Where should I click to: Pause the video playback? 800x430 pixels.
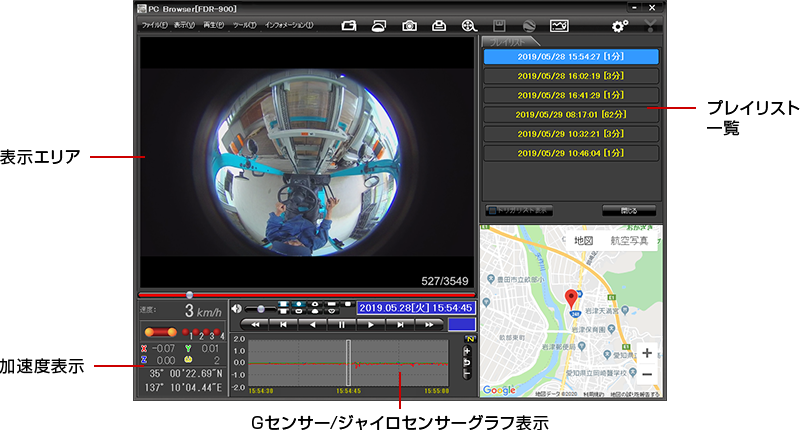(x=342, y=325)
